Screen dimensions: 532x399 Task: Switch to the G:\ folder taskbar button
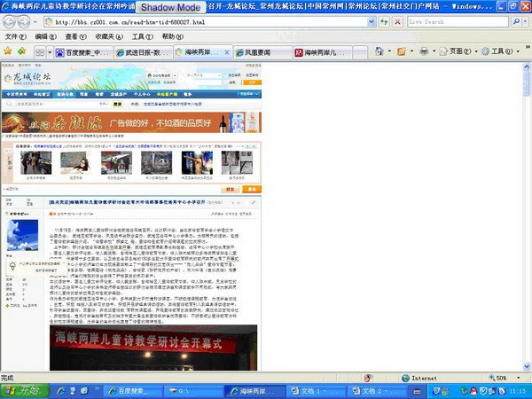click(x=193, y=392)
